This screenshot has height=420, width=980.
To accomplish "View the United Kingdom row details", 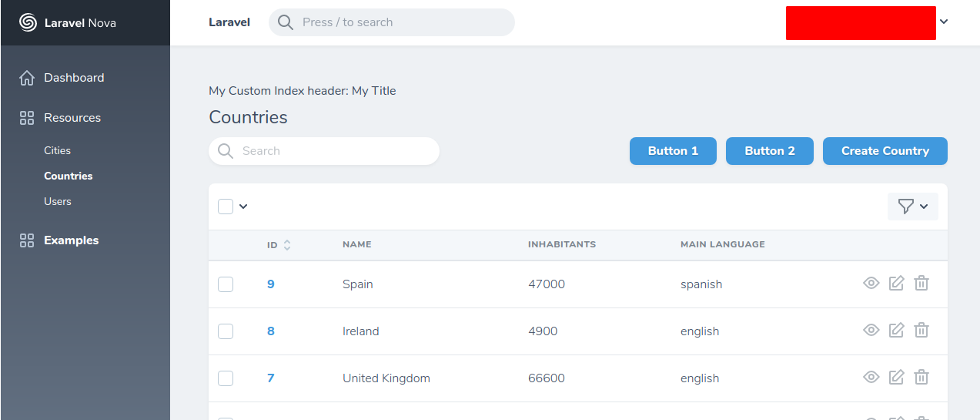I will tap(871, 378).
